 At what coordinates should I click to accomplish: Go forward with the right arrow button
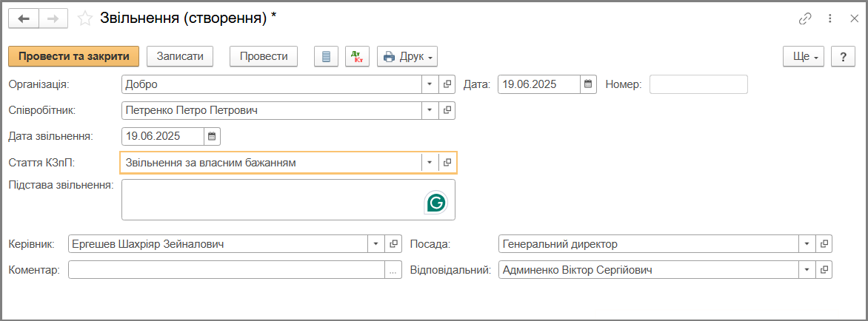(53, 18)
